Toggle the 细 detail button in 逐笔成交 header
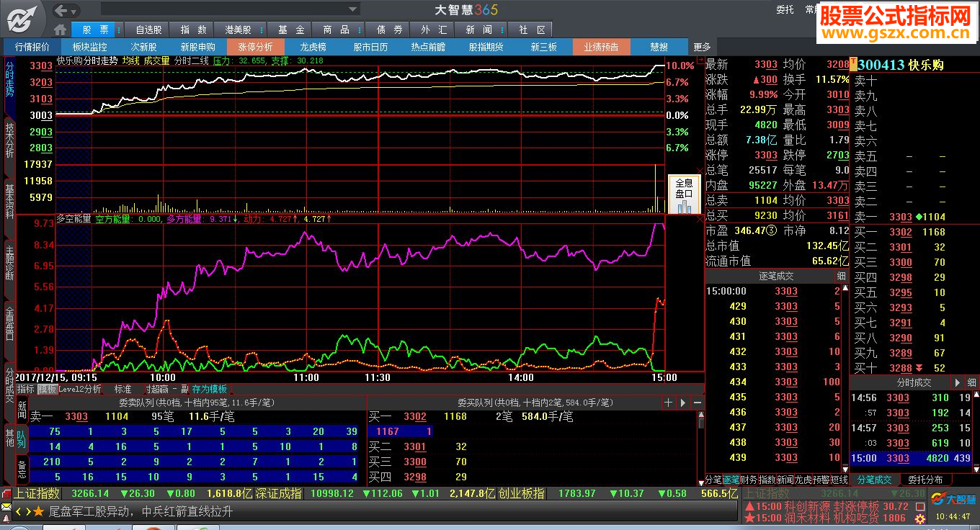Viewport: 980px width, 530px height. [841, 276]
